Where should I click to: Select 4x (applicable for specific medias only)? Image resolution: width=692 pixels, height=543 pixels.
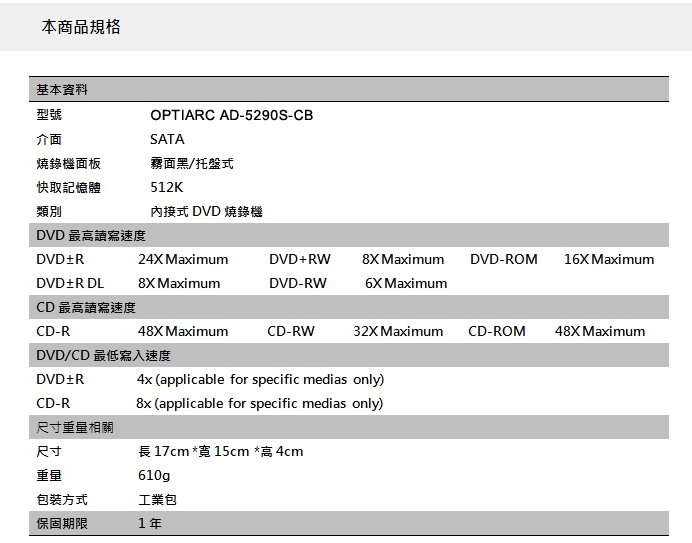coord(260,379)
